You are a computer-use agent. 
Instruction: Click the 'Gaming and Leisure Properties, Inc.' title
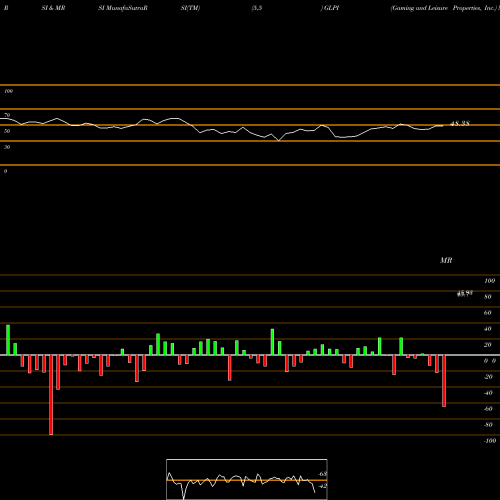pyautogui.click(x=444, y=8)
